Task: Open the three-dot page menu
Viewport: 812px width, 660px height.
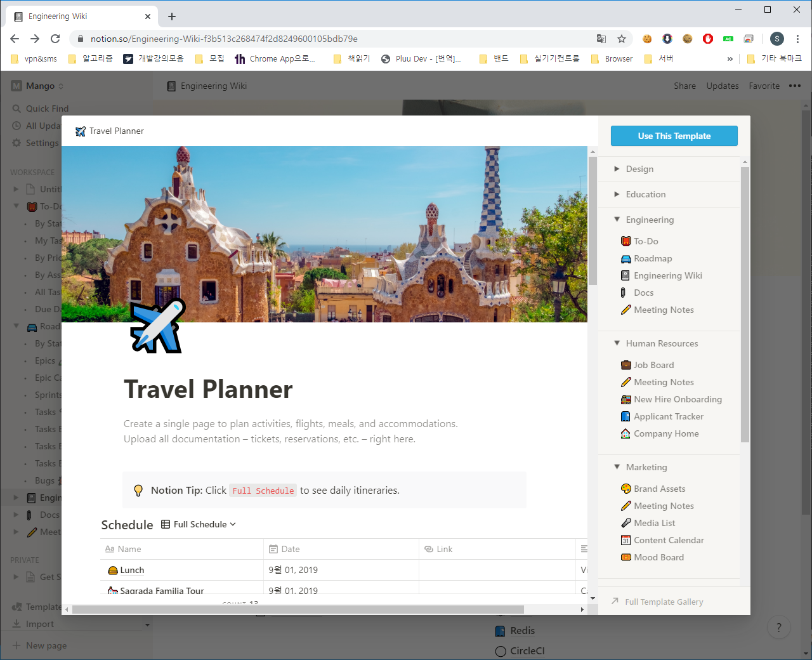Action: click(x=795, y=86)
